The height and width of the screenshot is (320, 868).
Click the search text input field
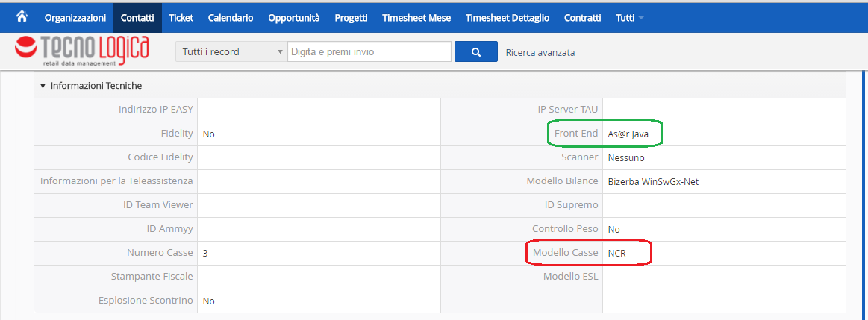[369, 52]
